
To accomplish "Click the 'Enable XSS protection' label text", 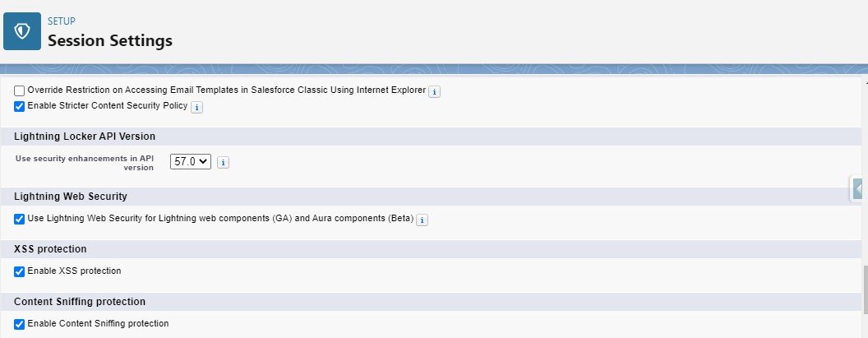I will (74, 271).
